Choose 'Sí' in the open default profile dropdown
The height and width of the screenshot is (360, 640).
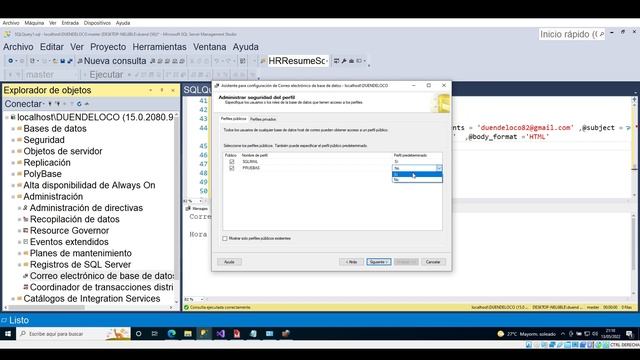click(417, 175)
